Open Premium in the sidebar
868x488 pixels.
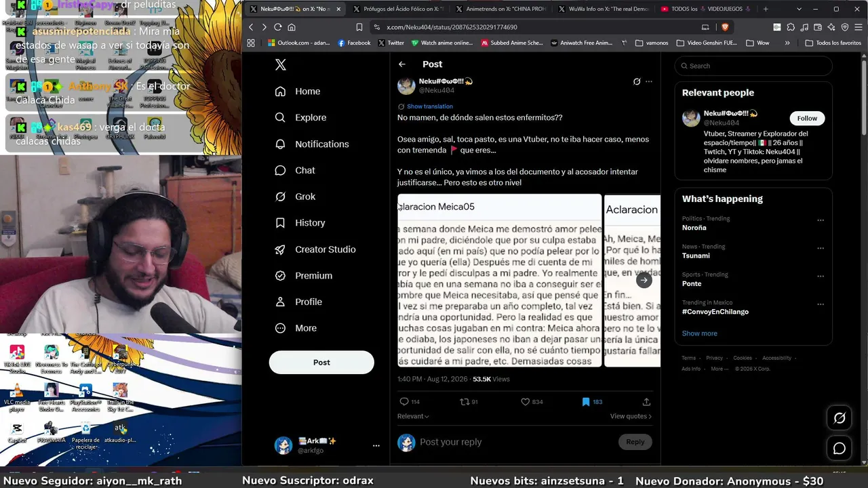tap(304, 276)
